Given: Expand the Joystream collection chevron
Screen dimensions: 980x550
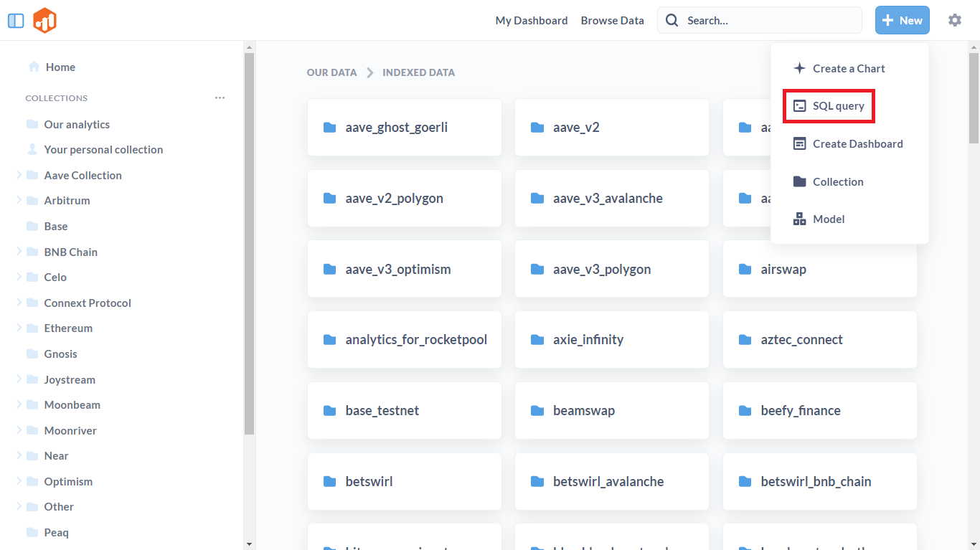Looking at the screenshot, I should (x=19, y=379).
